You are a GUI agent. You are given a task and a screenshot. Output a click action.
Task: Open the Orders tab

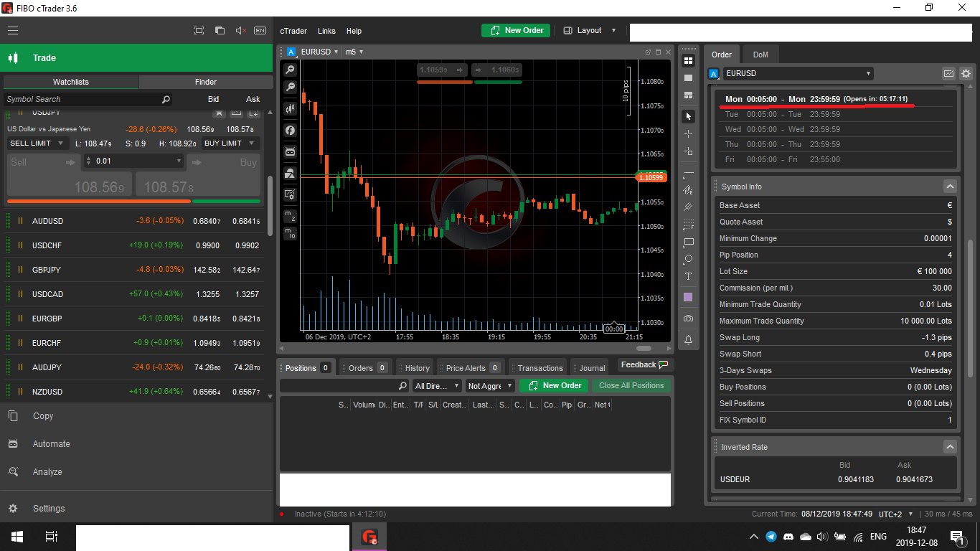[367, 368]
